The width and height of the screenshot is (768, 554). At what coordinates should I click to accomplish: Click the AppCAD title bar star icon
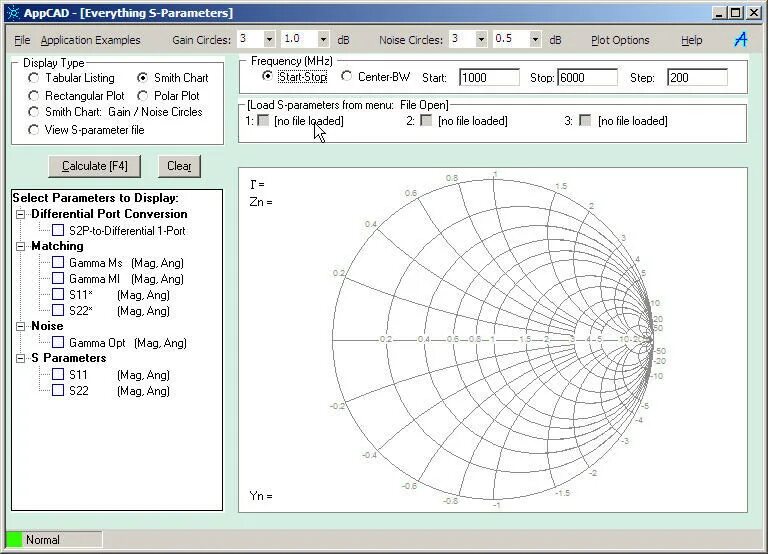tap(13, 12)
